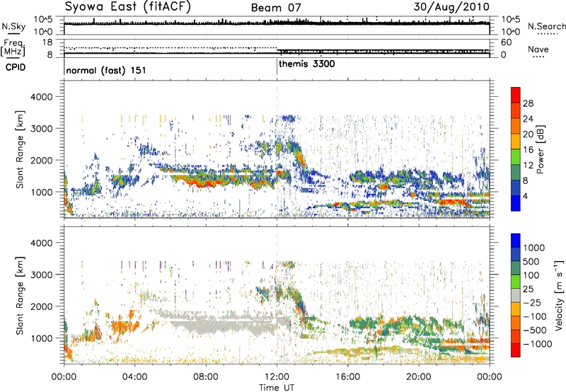Click the 'Power [dB]' colorbar label
566x392 pixels.
pos(540,149)
